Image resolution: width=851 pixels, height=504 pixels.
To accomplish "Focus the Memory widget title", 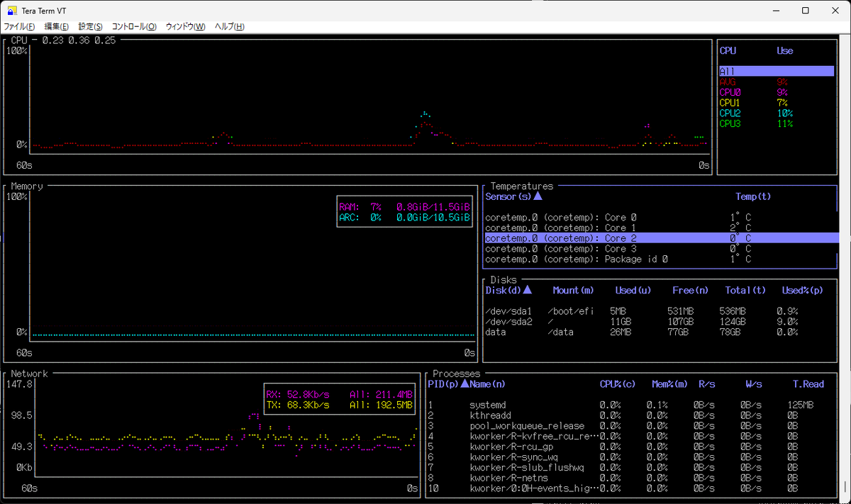I will 27,186.
